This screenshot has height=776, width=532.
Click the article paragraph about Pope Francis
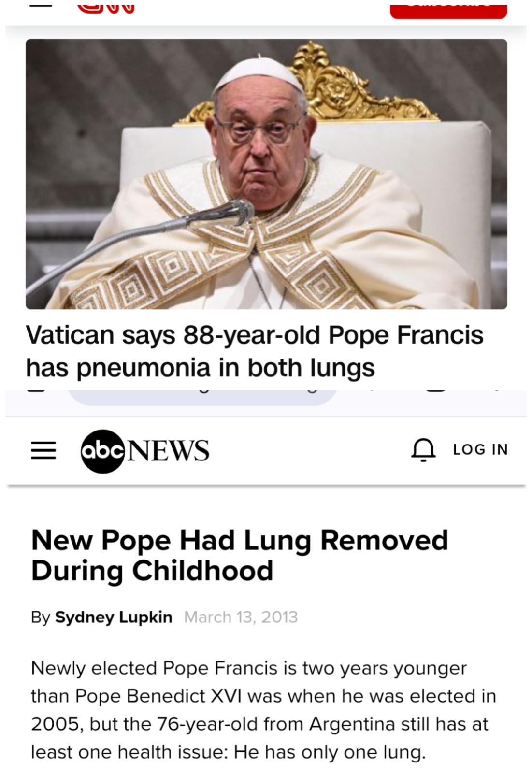pyautogui.click(x=263, y=710)
